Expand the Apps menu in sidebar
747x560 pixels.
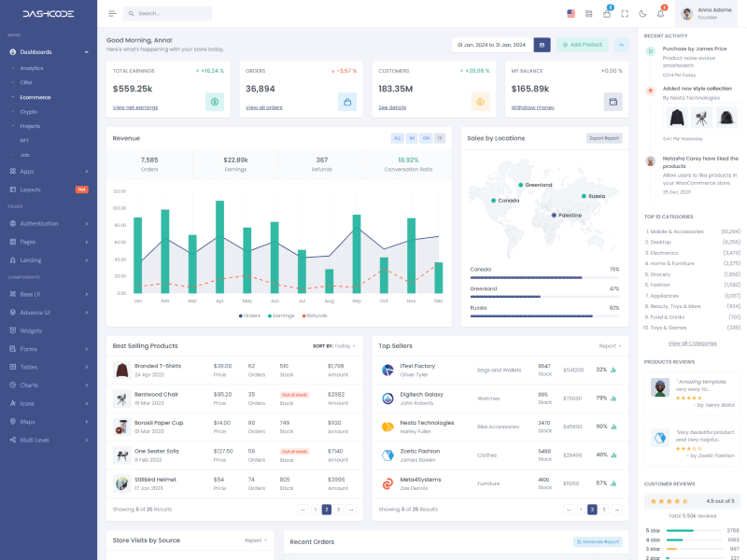pyautogui.click(x=47, y=171)
